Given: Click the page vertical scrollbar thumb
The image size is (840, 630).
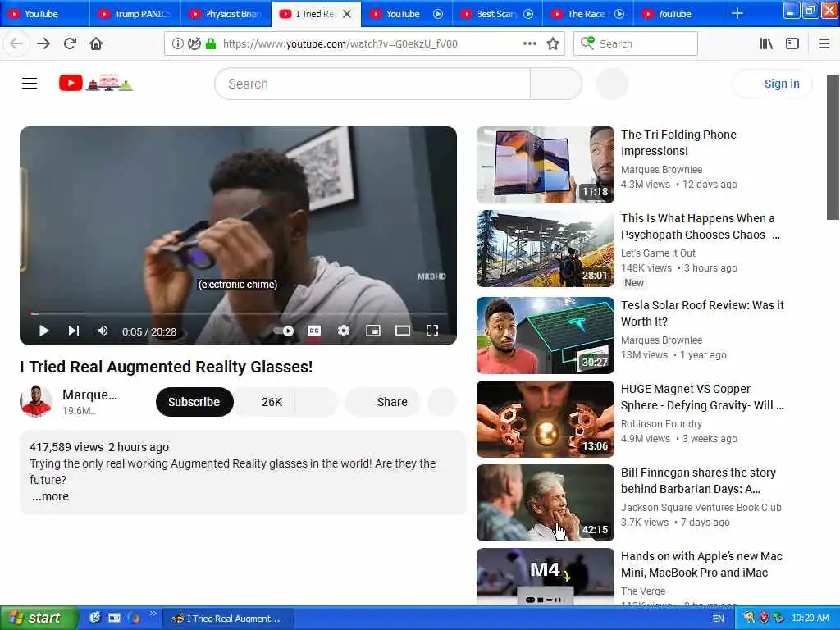Looking at the screenshot, I should coord(833,148).
